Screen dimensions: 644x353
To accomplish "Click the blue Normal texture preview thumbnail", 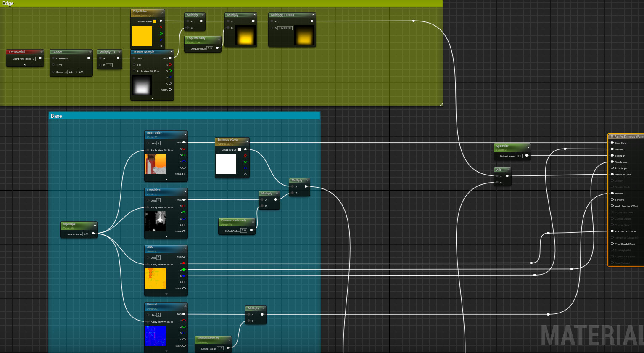I will click(155, 335).
